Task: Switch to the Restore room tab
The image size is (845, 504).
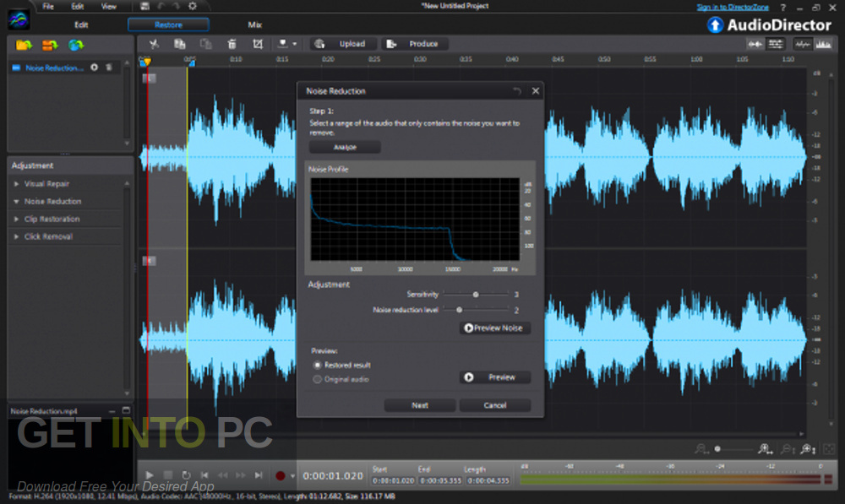Action: click(x=168, y=24)
